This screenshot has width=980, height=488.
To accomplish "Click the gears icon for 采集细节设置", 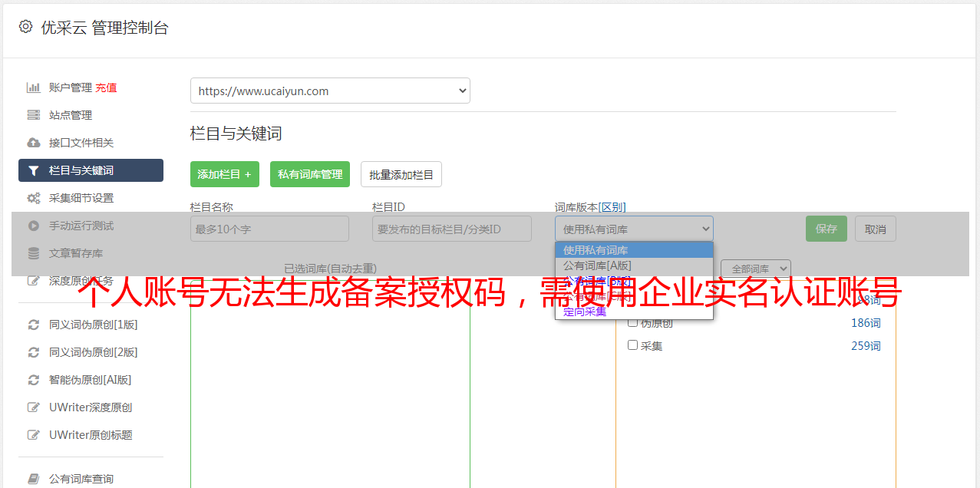I will coord(33,198).
